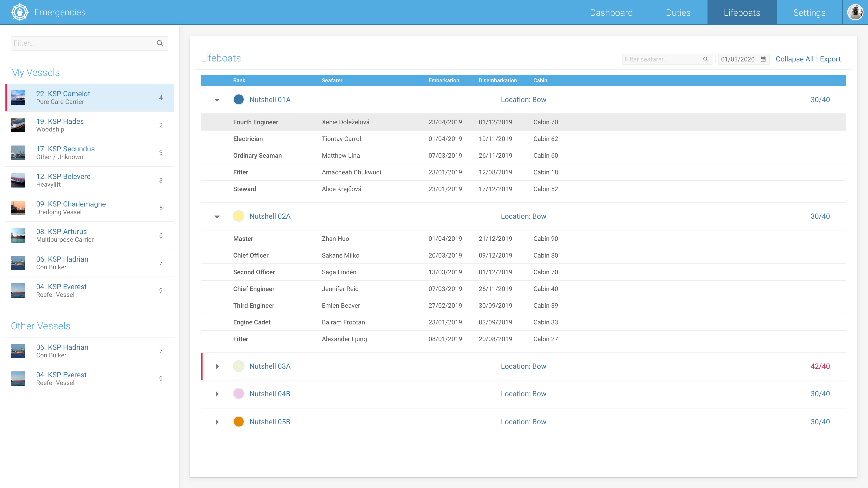Expand the Nutshell 05B lifeboat group
Screen dimensions: 868x488
217,422
